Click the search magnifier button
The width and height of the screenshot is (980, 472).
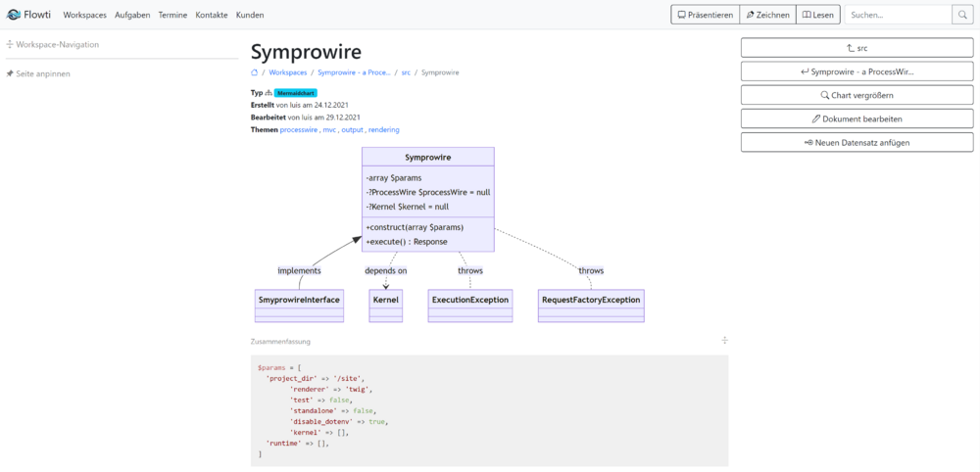(x=962, y=15)
